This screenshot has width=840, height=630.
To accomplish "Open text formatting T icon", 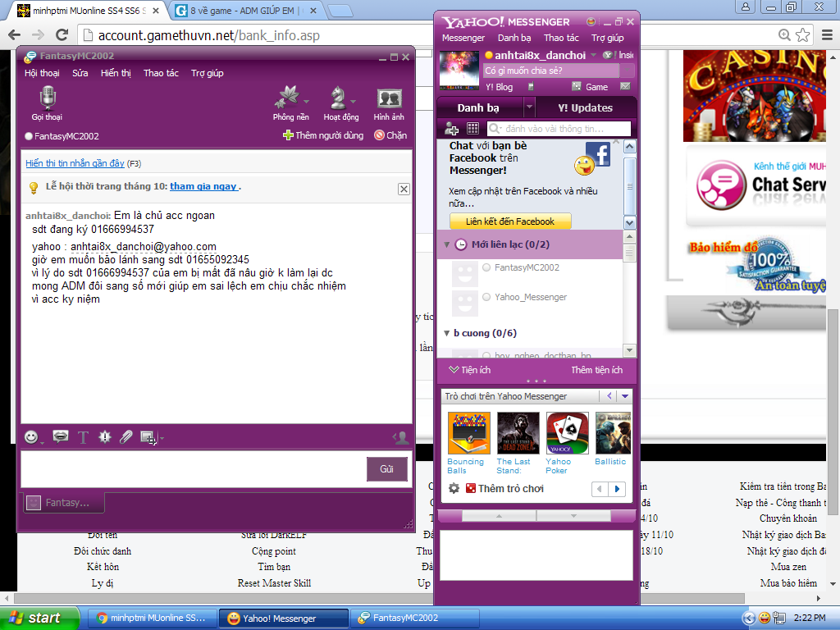I will click(83, 438).
